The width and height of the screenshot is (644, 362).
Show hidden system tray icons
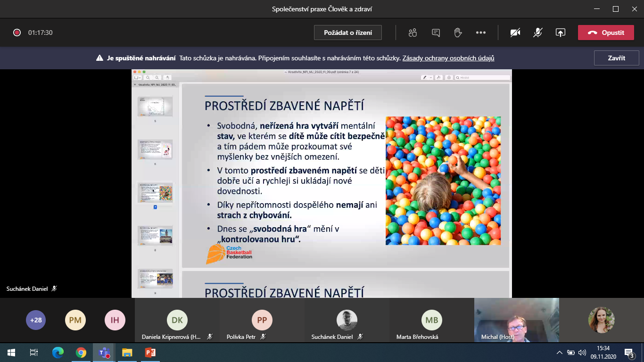pos(560,352)
